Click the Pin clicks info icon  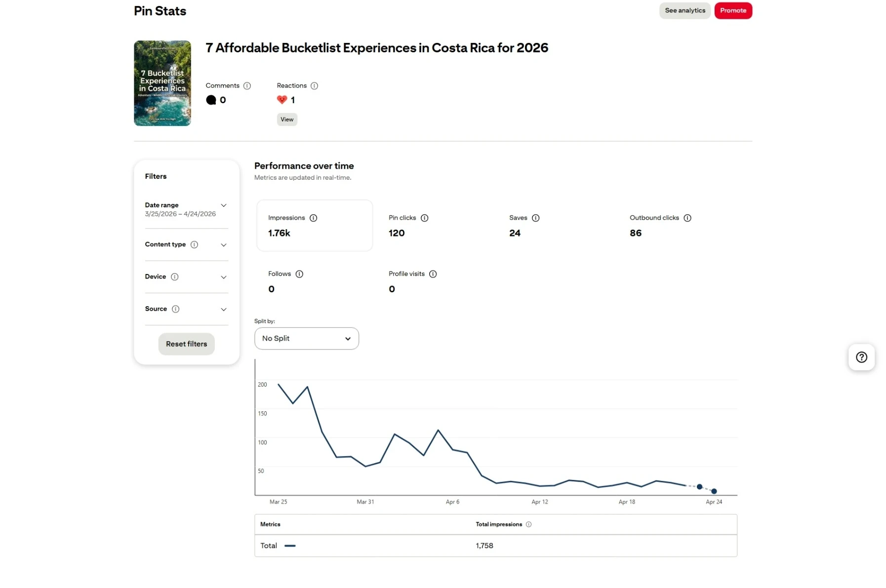424,218
